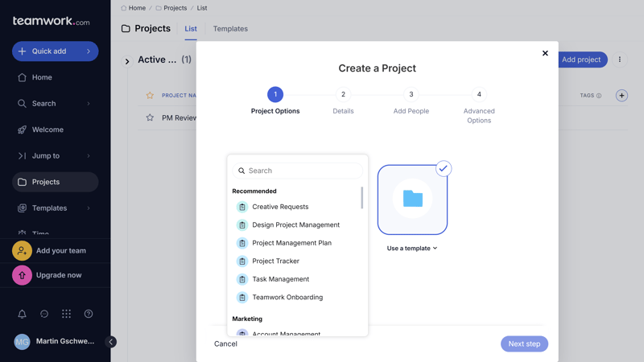Screen dimensions: 644x362
Task: Select the folder project option card
Action: click(x=412, y=200)
